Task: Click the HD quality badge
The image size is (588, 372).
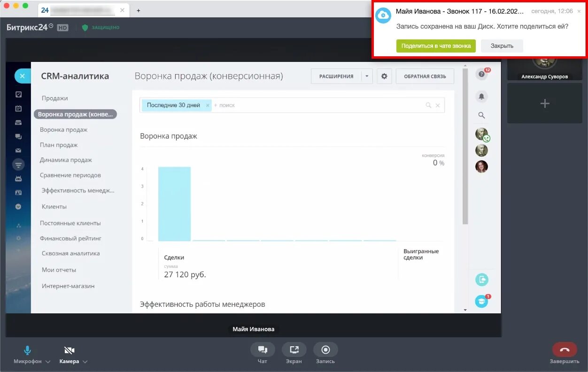Action: 62,28
